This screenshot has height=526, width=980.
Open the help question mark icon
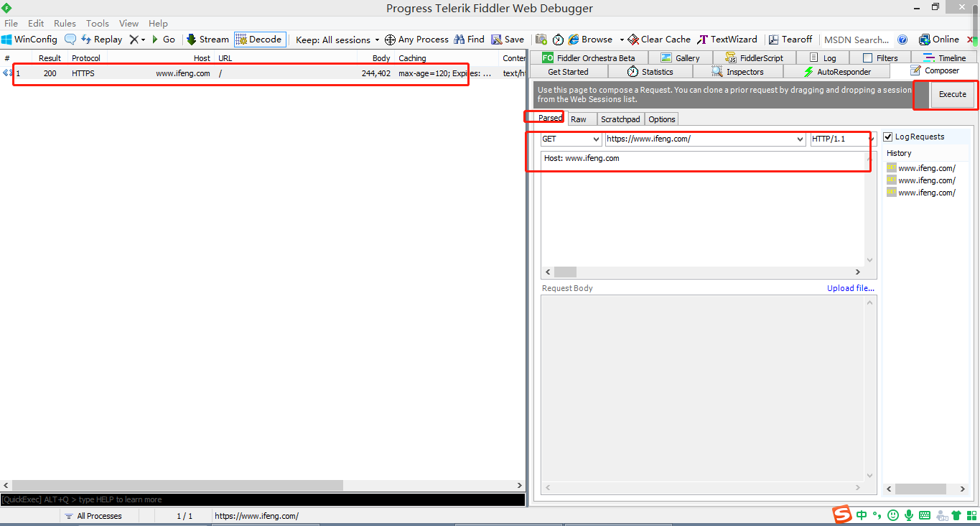tap(902, 40)
